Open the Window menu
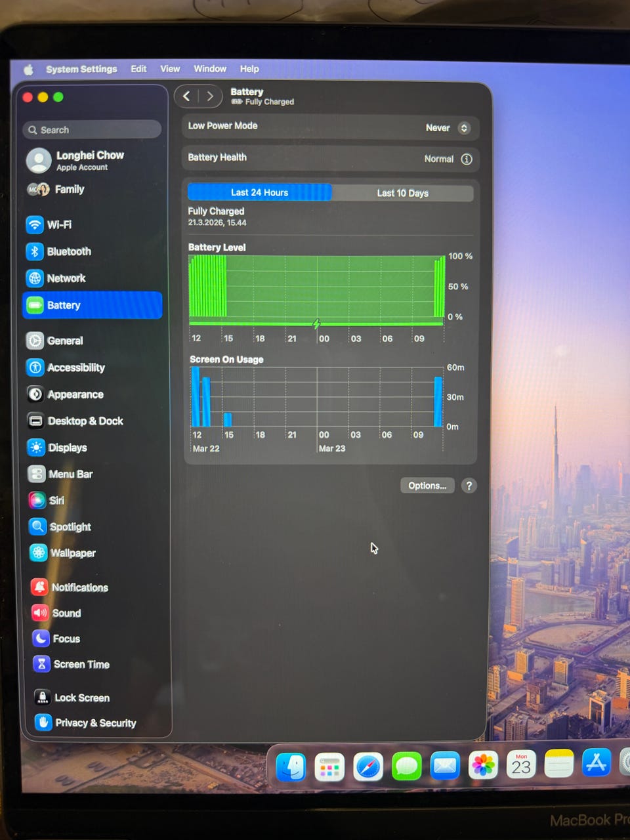630x840 pixels. click(210, 68)
